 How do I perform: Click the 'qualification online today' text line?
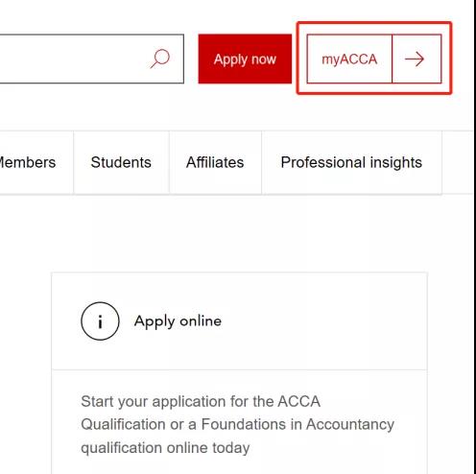(x=165, y=448)
